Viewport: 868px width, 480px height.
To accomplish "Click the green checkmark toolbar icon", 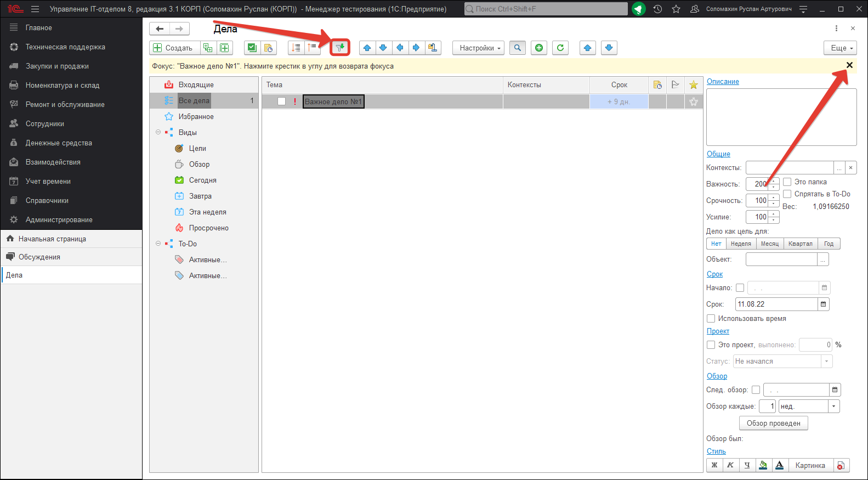I will click(x=252, y=48).
